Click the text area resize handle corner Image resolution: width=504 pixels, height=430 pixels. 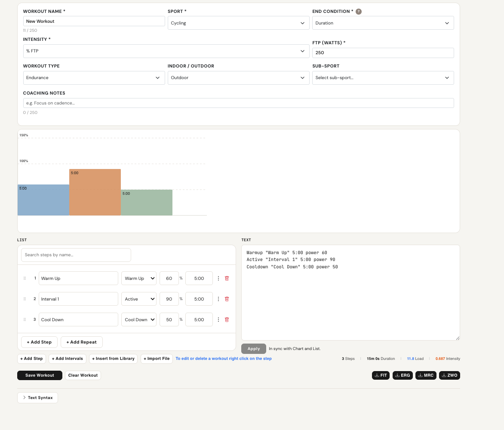[x=458, y=338]
